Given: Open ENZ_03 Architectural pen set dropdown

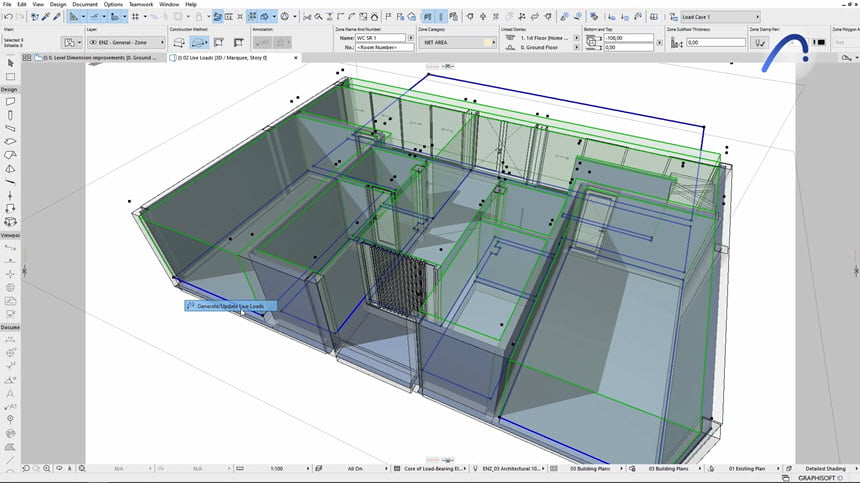Looking at the screenshot, I should pos(513,469).
